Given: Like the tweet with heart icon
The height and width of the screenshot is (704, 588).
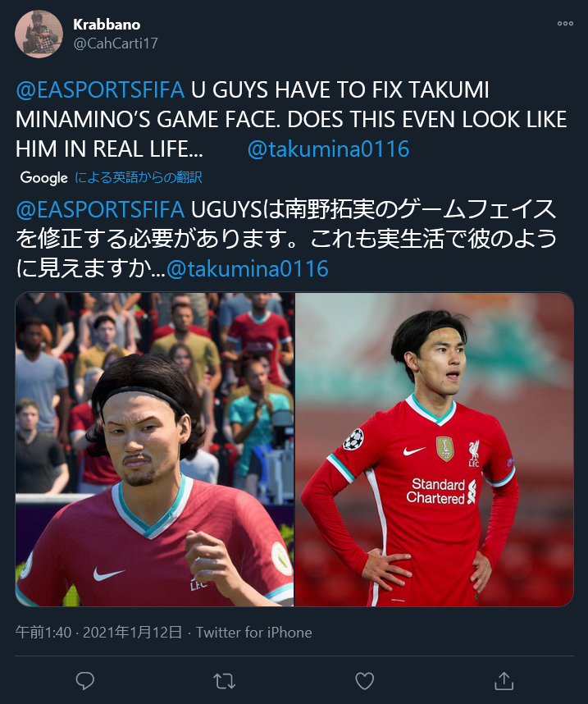Looking at the screenshot, I should [364, 681].
